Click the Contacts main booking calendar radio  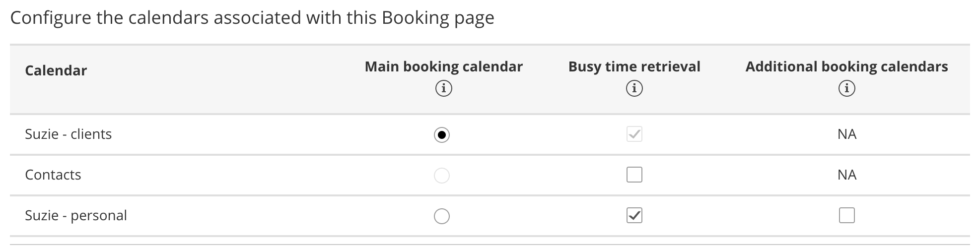click(441, 175)
